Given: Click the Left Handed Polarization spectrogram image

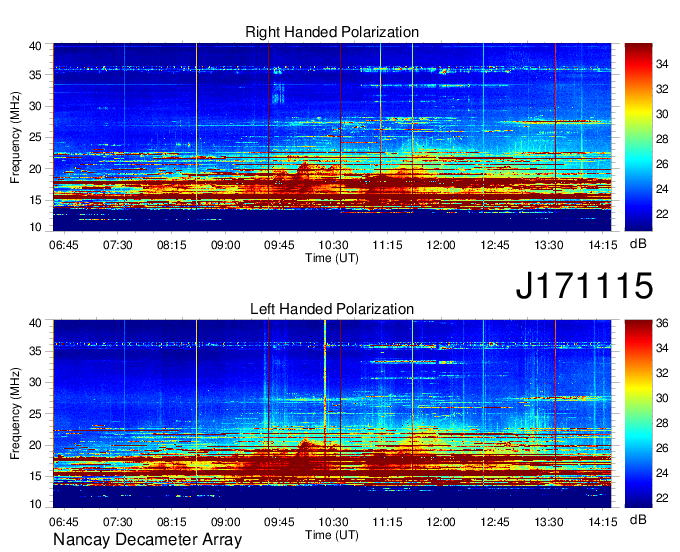Looking at the screenshot, I should [332, 414].
